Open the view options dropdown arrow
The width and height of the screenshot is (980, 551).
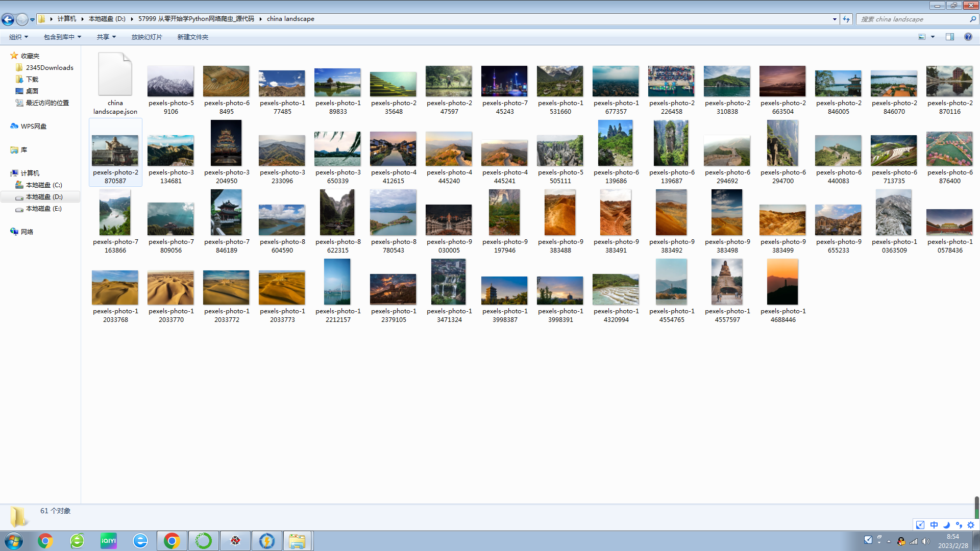point(933,37)
